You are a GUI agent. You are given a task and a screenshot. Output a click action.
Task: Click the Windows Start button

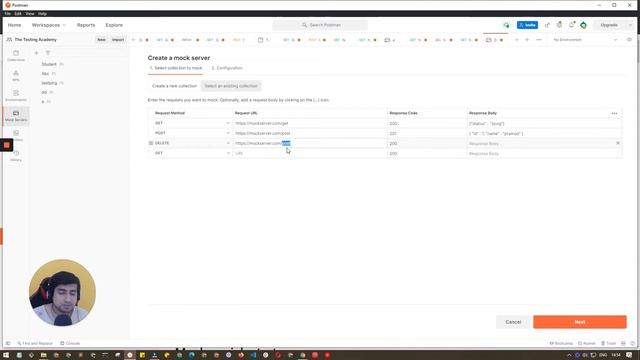pos(6,355)
